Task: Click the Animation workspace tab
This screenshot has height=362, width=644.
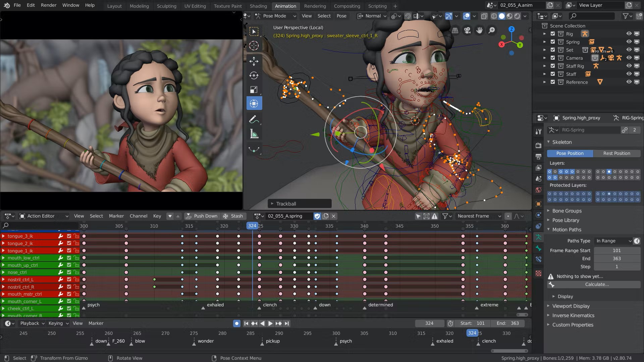Action: click(x=285, y=6)
